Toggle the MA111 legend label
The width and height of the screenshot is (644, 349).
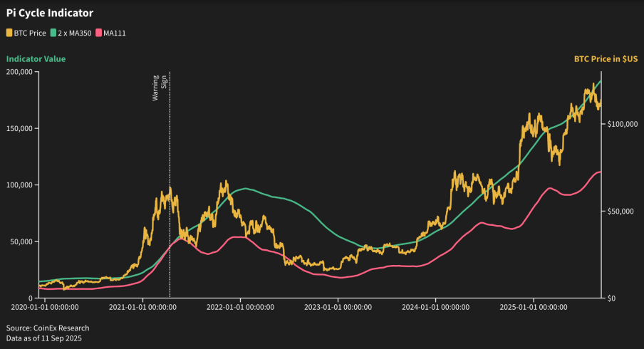coord(115,33)
